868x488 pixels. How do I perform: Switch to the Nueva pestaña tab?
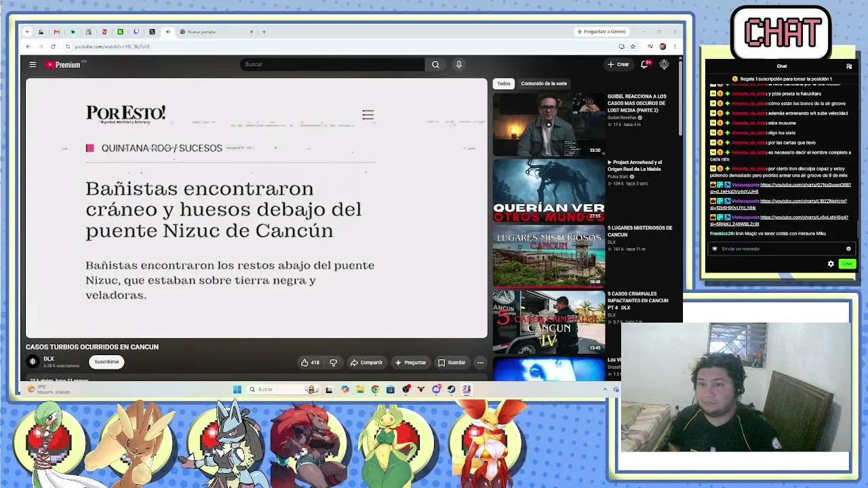coord(217,32)
